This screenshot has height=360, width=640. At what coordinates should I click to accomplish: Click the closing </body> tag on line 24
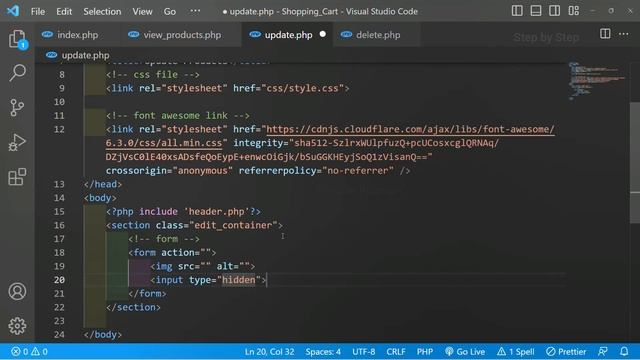click(103, 335)
